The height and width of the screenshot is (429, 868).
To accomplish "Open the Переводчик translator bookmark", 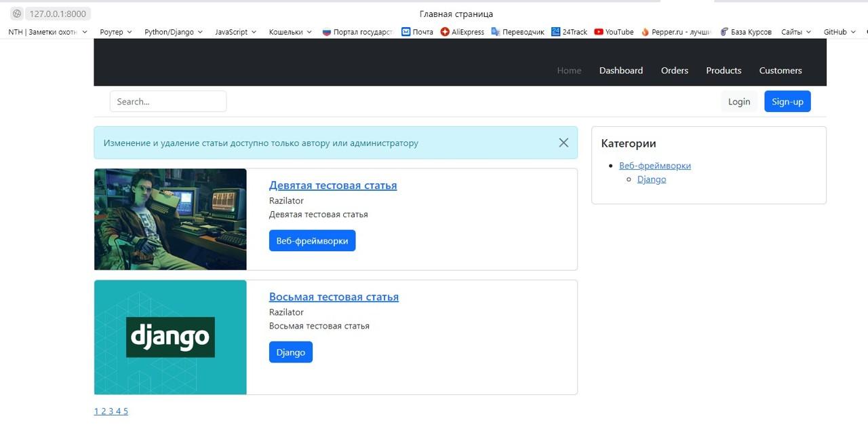I will click(x=517, y=32).
